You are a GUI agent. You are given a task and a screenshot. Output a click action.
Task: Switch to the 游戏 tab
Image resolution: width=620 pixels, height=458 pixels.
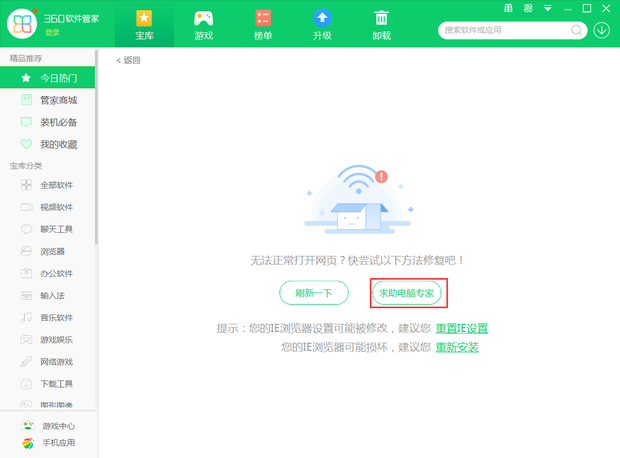[203, 24]
